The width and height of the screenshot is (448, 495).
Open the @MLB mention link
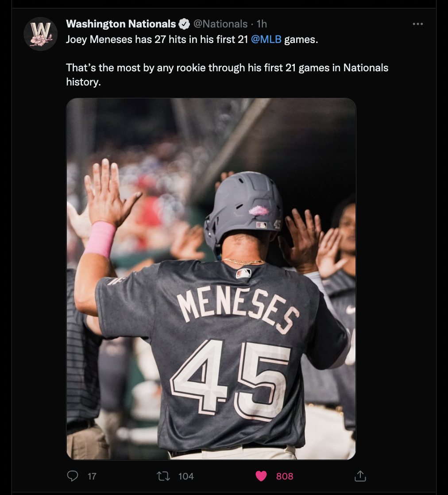coord(266,39)
